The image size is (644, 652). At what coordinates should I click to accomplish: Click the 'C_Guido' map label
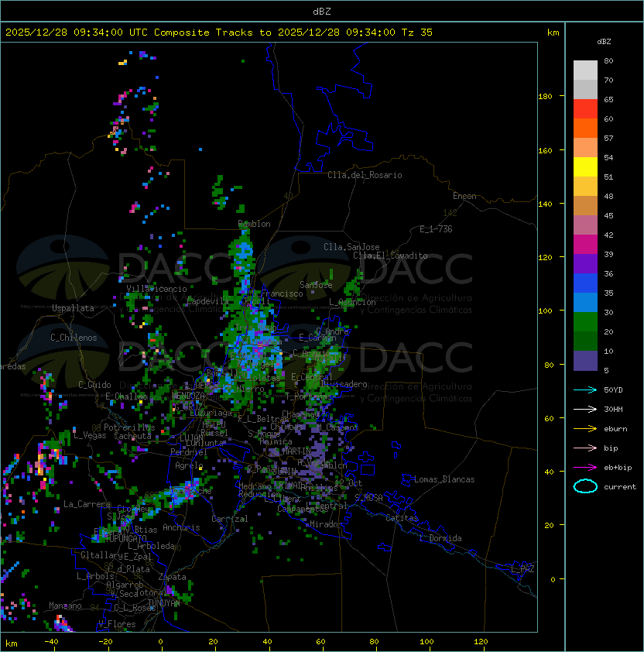click(94, 385)
